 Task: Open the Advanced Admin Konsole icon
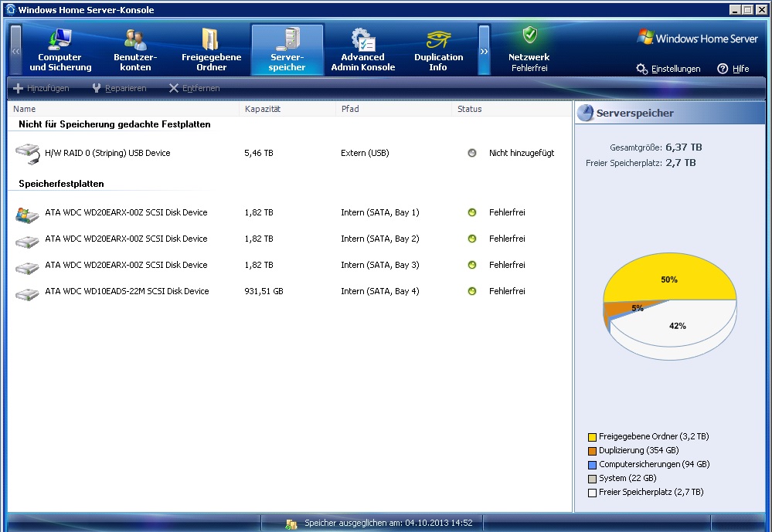pos(362,39)
